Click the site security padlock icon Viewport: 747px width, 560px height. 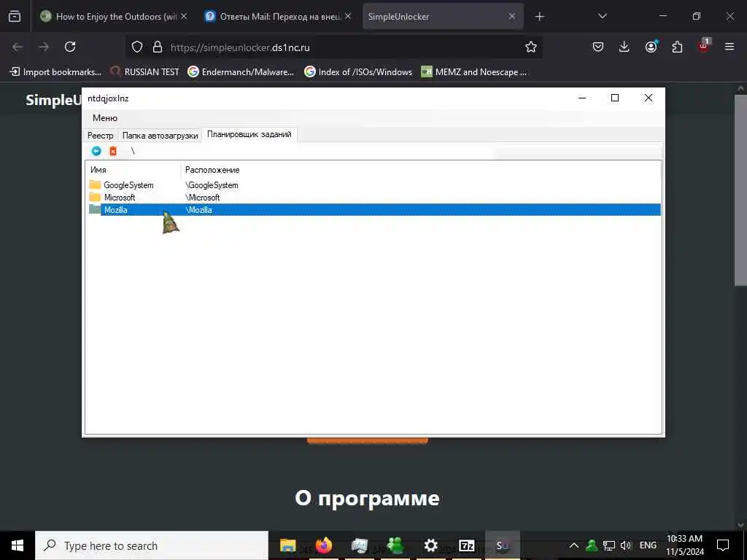coord(158,47)
